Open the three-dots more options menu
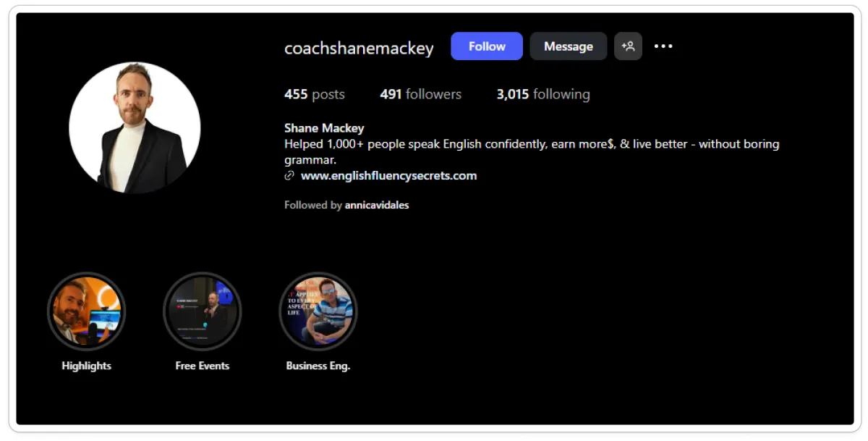Screen dimensions: 868x441 (x=663, y=46)
